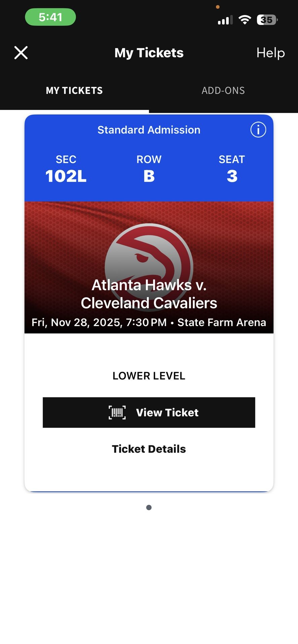Switch to the ADD-ONS tab
298x644 pixels.
click(223, 90)
